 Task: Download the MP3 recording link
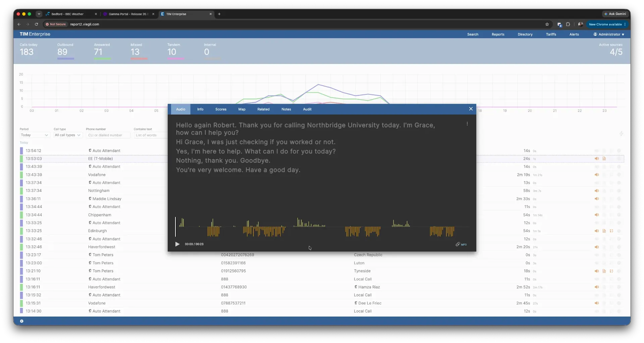pos(461,244)
